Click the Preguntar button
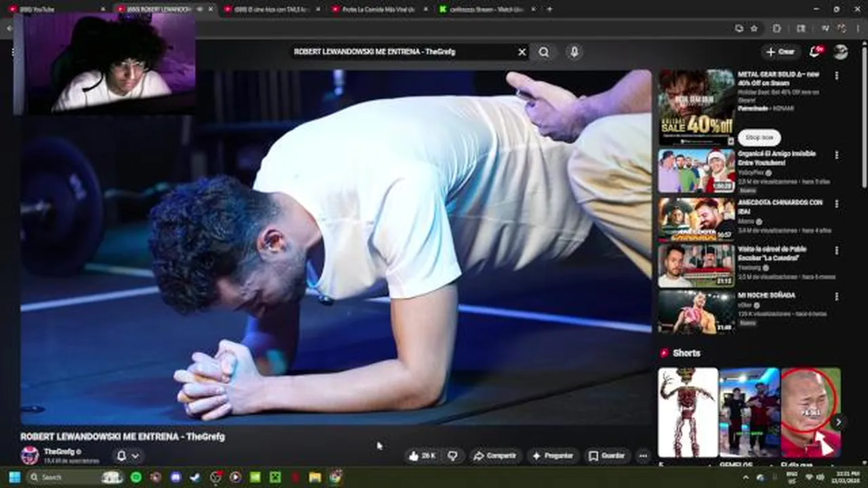 tap(553, 456)
